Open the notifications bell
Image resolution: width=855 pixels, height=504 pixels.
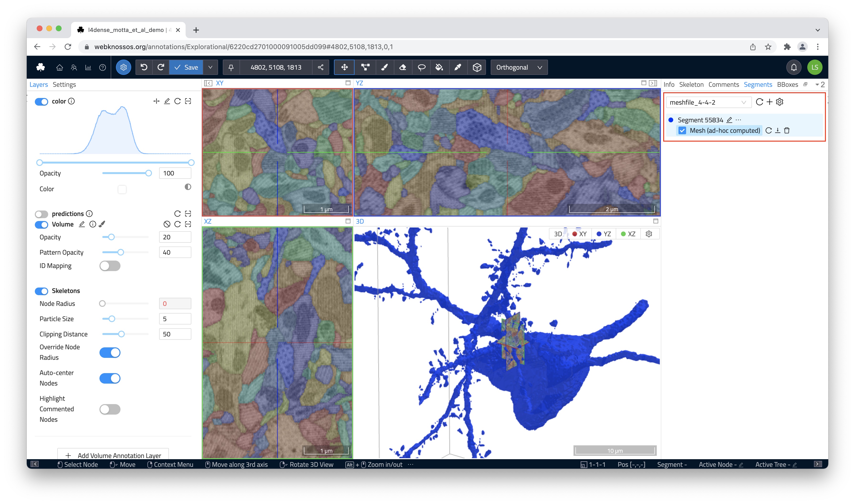pyautogui.click(x=794, y=67)
